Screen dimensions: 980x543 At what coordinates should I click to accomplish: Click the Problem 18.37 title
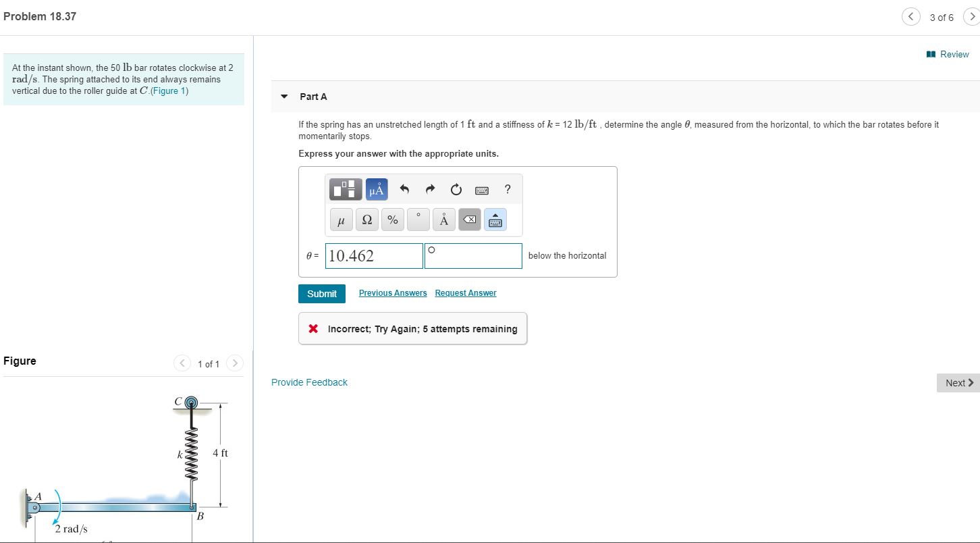[x=40, y=16]
